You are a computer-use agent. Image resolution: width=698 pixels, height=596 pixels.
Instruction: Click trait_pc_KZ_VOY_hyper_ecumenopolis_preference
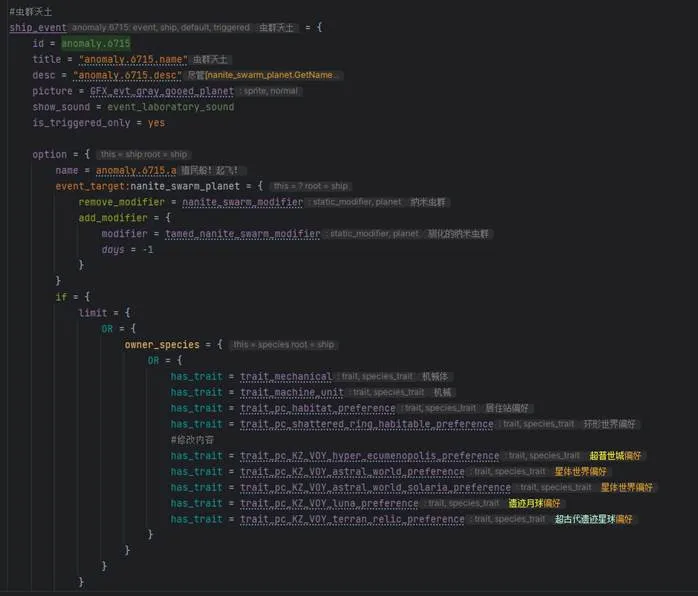click(369, 456)
